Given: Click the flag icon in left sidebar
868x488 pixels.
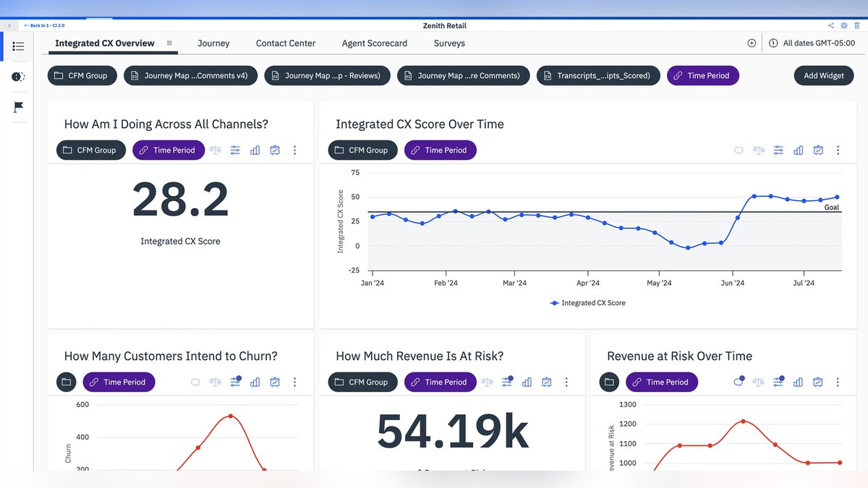Looking at the screenshot, I should tap(19, 107).
